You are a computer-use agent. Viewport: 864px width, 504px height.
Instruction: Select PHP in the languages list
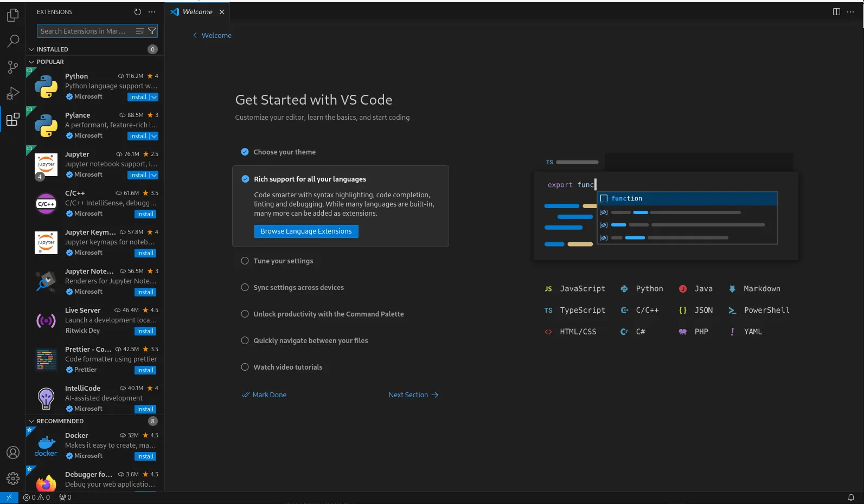(694, 332)
